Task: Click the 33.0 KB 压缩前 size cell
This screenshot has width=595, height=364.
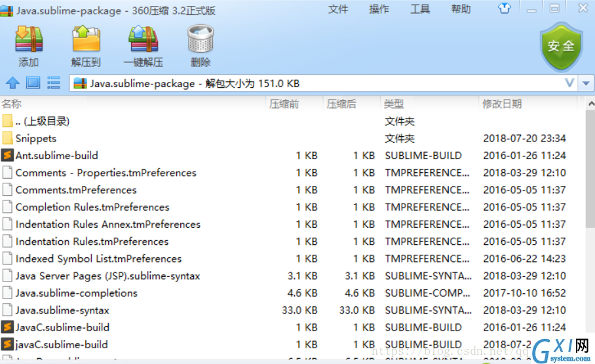Action: [x=299, y=310]
